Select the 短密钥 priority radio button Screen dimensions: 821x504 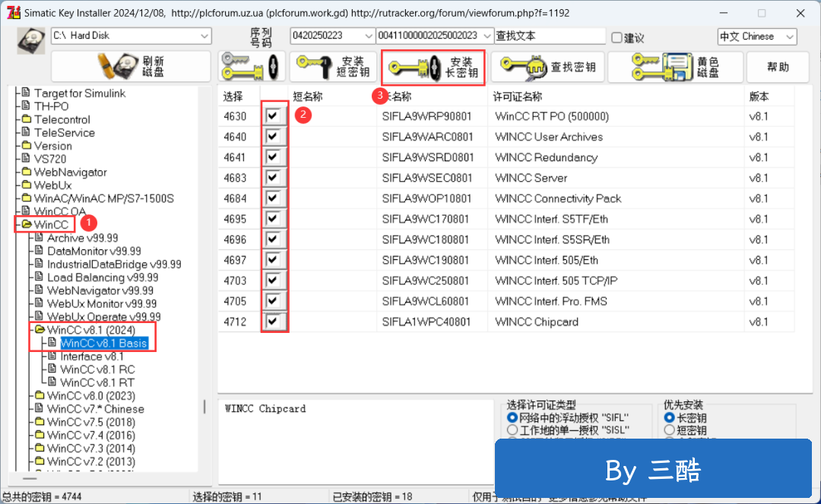click(x=669, y=430)
